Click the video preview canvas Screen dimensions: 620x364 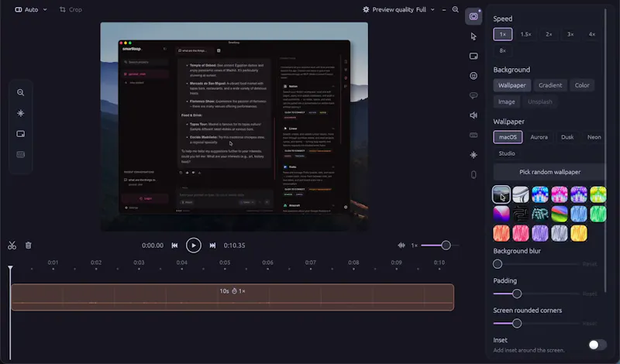(234, 126)
